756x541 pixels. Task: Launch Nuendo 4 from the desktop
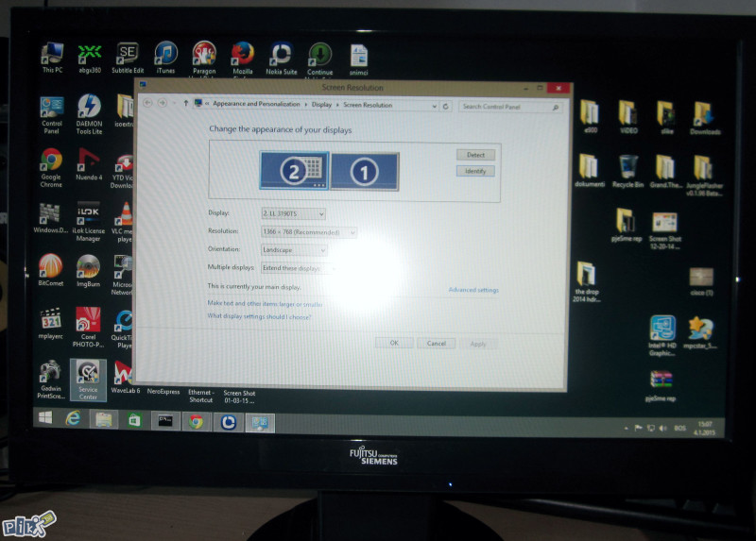click(x=89, y=165)
